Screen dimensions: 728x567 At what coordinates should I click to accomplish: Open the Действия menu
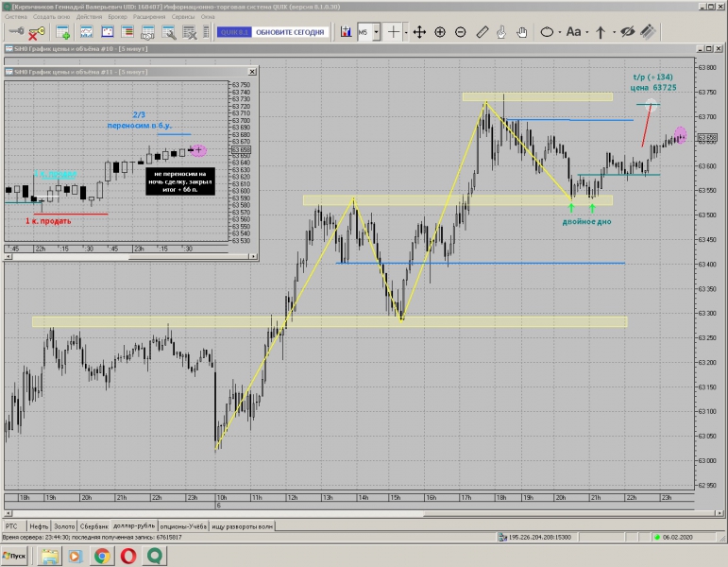89,17
